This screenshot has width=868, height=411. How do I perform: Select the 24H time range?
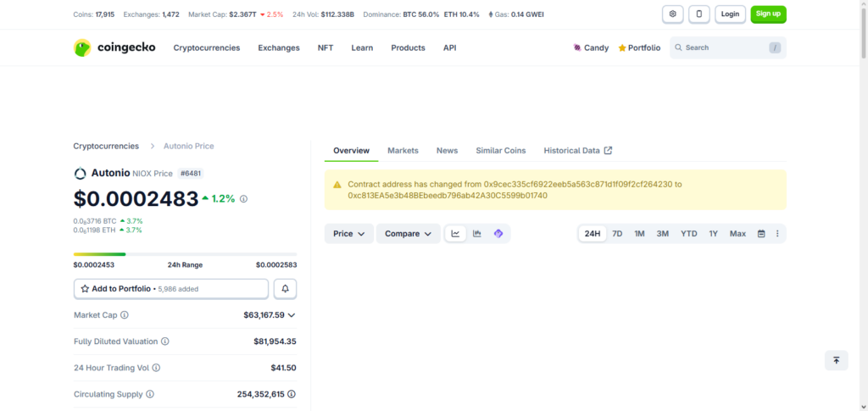pyautogui.click(x=593, y=234)
